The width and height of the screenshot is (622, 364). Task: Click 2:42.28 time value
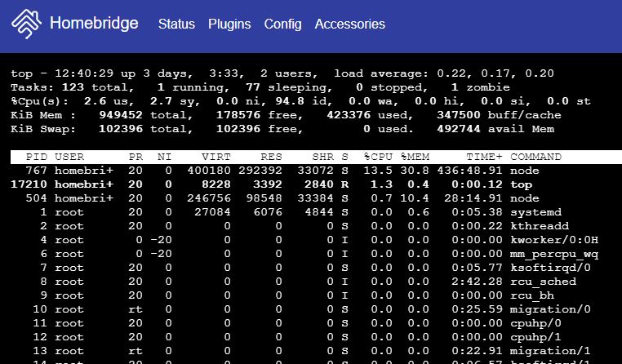pyautogui.click(x=478, y=282)
